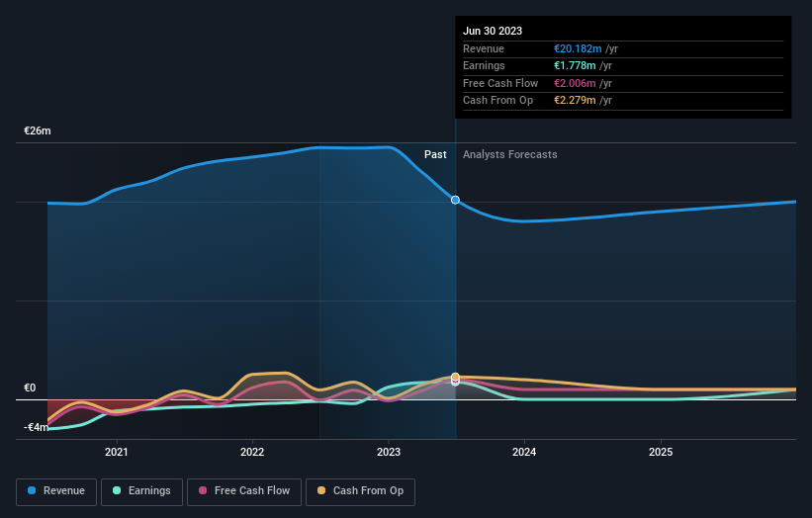Toggle the Free Cash Flow legend button
This screenshot has width=812, height=518.
(244, 491)
